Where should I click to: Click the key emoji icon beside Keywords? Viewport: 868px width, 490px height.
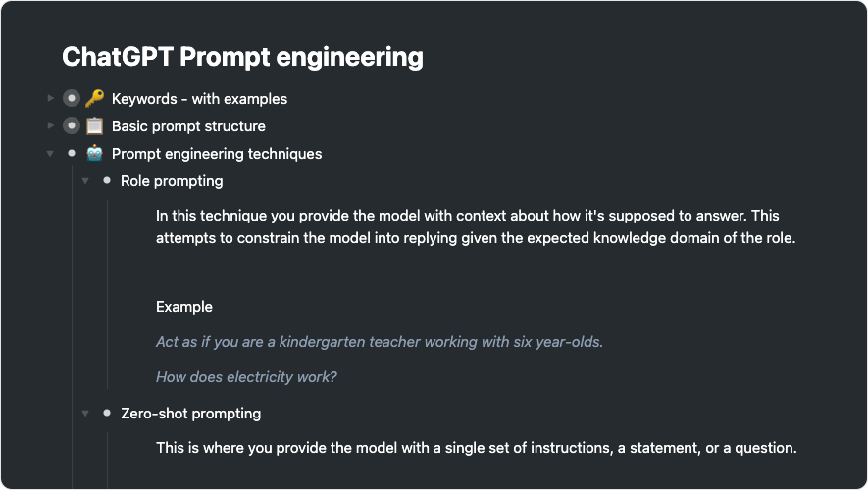[x=94, y=99]
